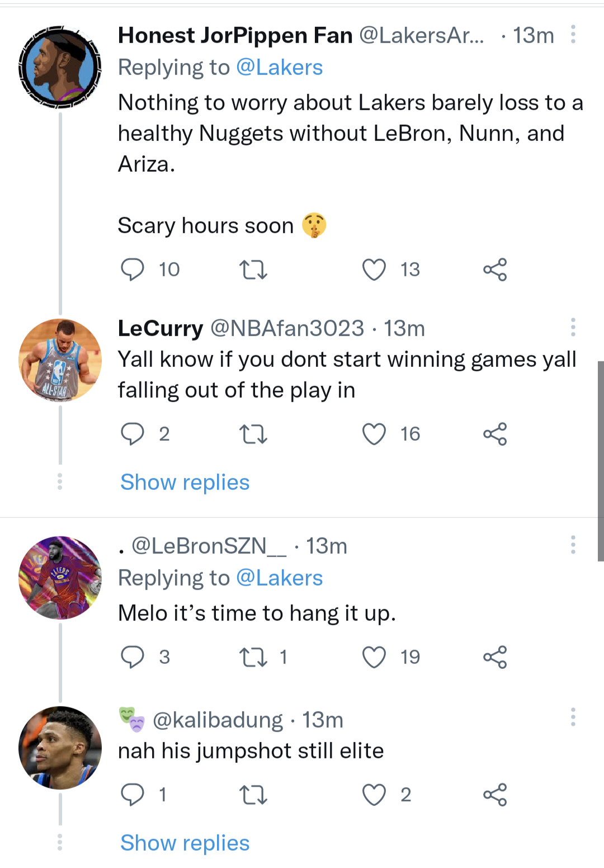Share LeCurry's play-in tweet

tap(495, 434)
